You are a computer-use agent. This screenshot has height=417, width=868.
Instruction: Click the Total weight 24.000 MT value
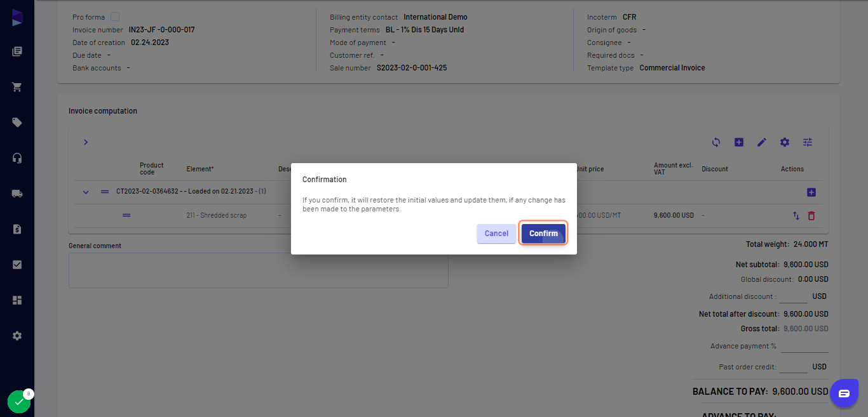811,244
